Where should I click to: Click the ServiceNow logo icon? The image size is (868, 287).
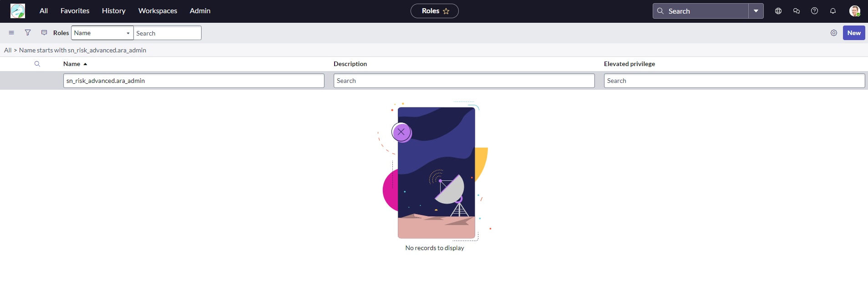coord(18,11)
